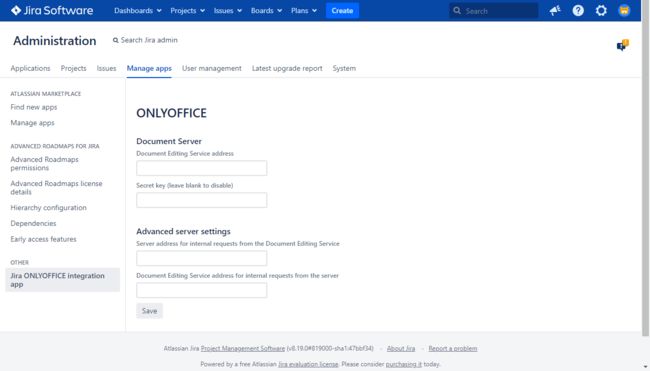The image size is (650, 371).
Task: Click the ATLASSIAN MARKETPLACE sidebar header
Action: (46, 94)
